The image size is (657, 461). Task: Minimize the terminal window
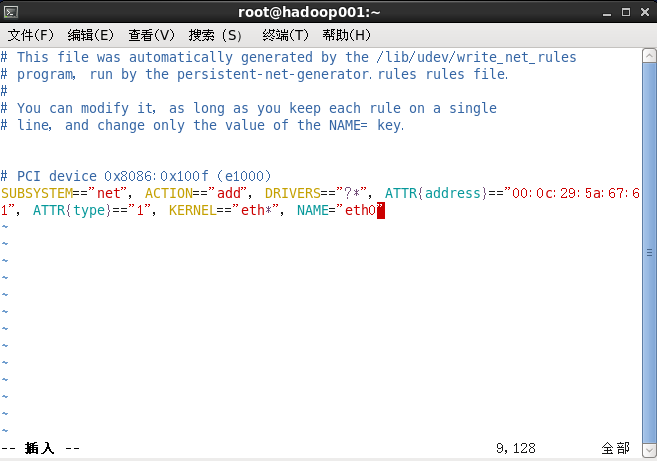tap(607, 13)
